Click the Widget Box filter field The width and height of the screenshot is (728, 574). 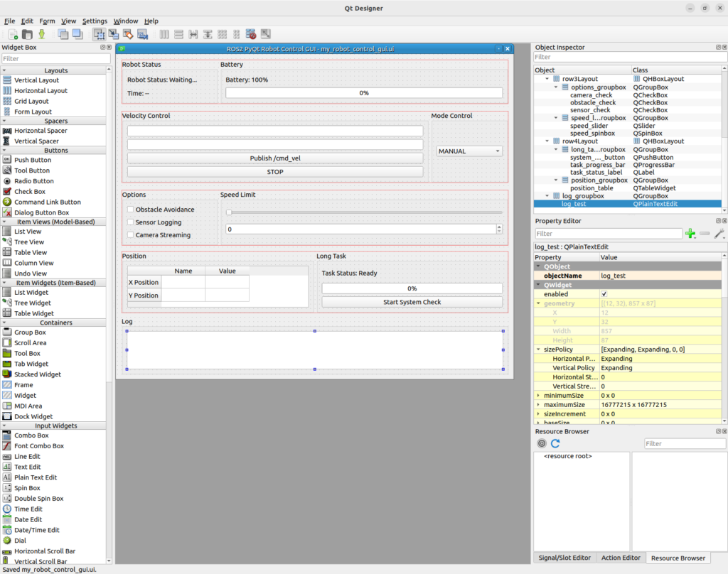(56, 58)
